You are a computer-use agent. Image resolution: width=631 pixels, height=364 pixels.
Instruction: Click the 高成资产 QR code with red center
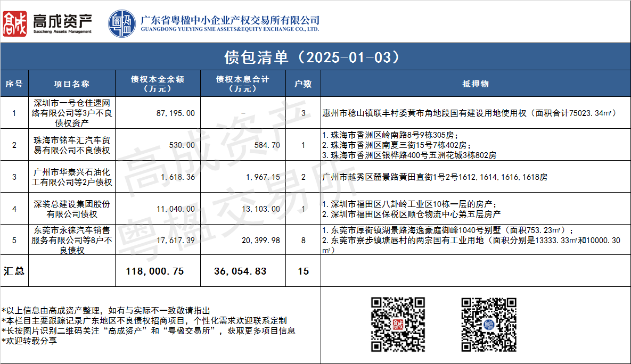coord(398,325)
